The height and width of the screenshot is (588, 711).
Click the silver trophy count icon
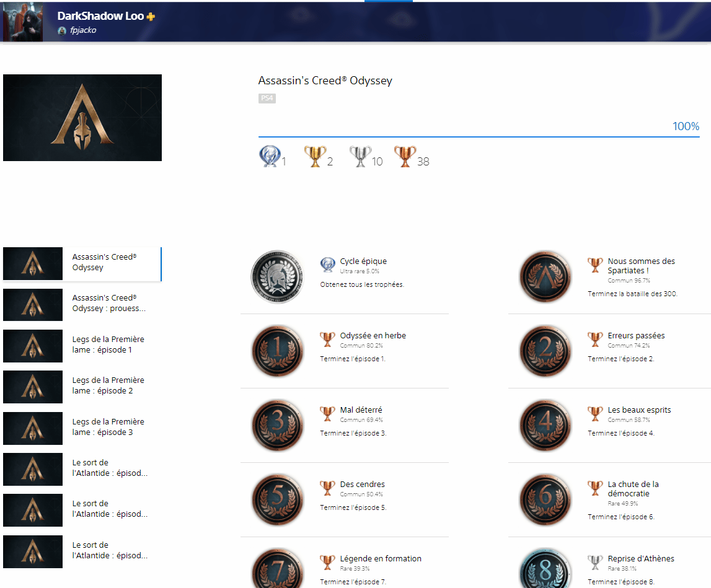coord(360,156)
